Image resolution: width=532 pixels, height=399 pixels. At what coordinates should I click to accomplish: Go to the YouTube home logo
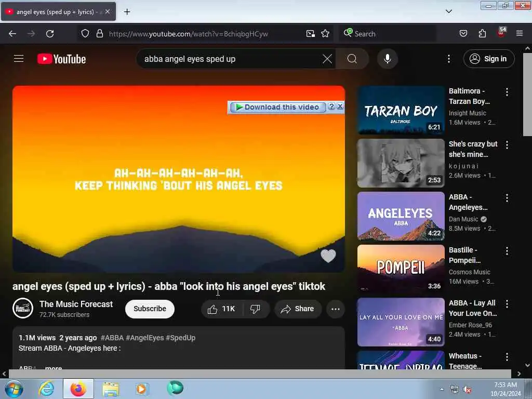(61, 59)
